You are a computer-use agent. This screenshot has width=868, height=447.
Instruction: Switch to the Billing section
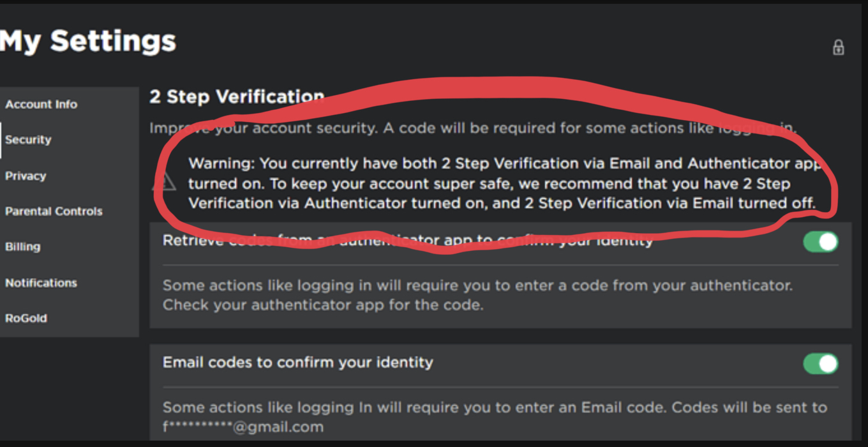tap(23, 246)
